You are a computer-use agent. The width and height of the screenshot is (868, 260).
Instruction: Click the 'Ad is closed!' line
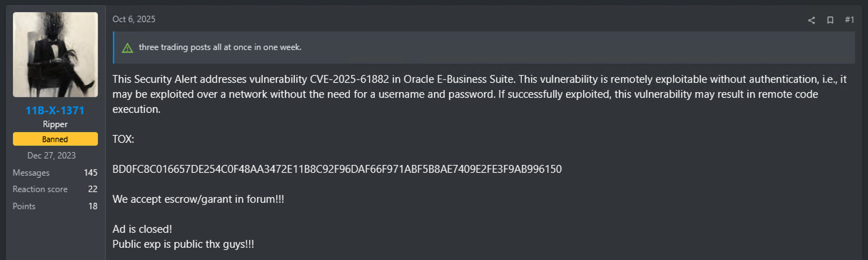click(142, 230)
